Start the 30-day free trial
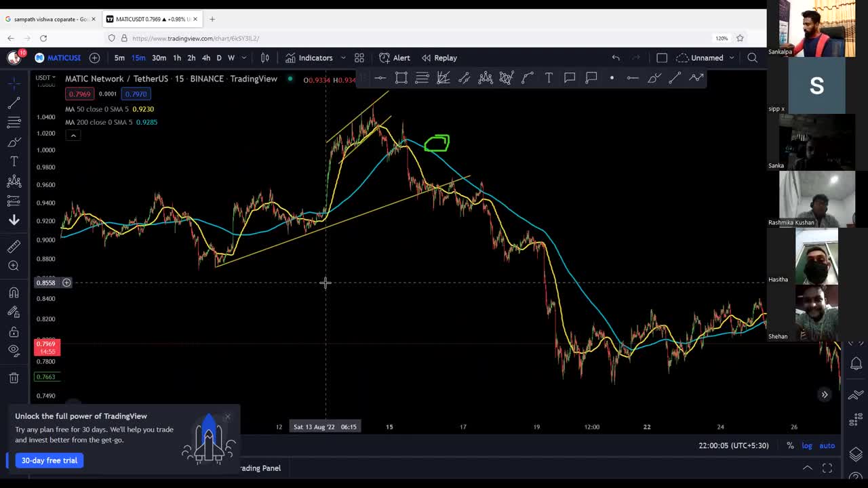The width and height of the screenshot is (868, 488). [50, 460]
